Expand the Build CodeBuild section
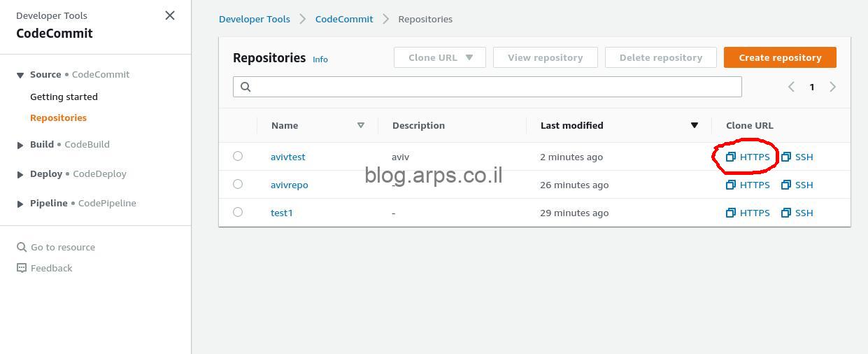 click(20, 145)
